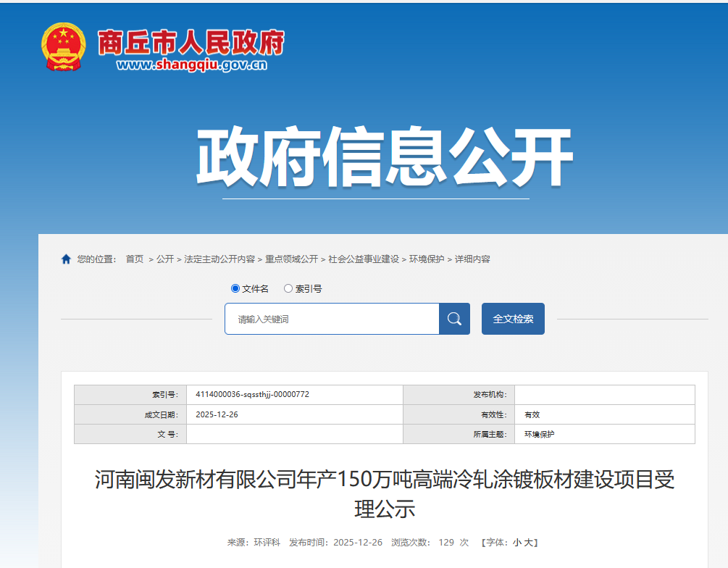Click the 详细内容 breadcrumb item

coord(472,259)
